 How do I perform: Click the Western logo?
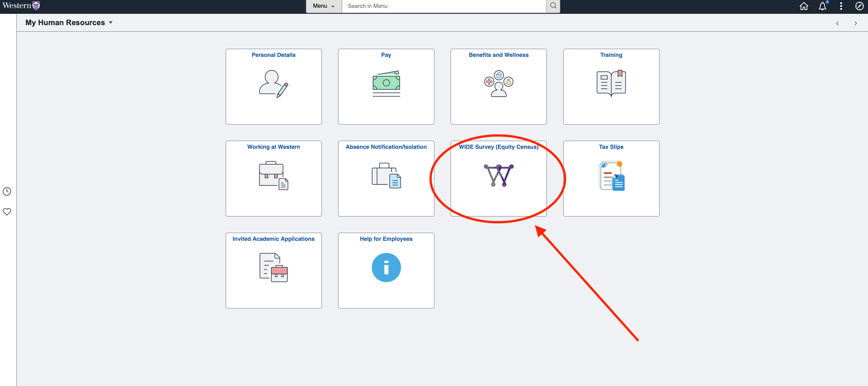point(21,6)
